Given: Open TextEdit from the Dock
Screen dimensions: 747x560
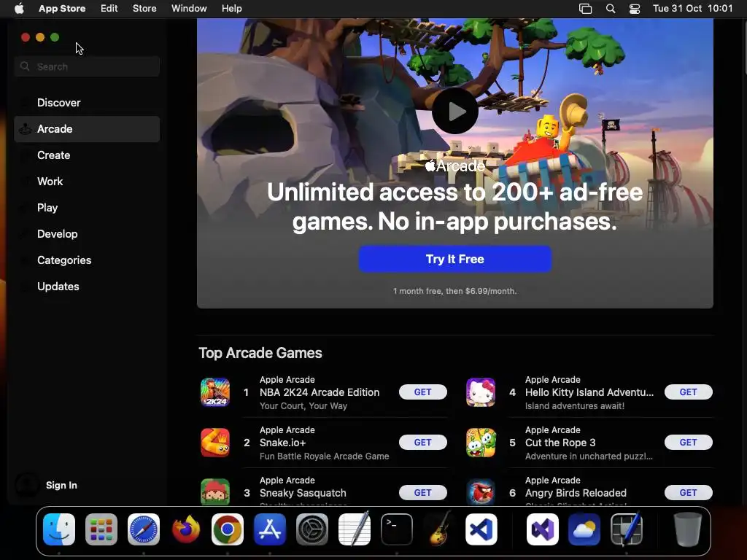Looking at the screenshot, I should [x=354, y=529].
